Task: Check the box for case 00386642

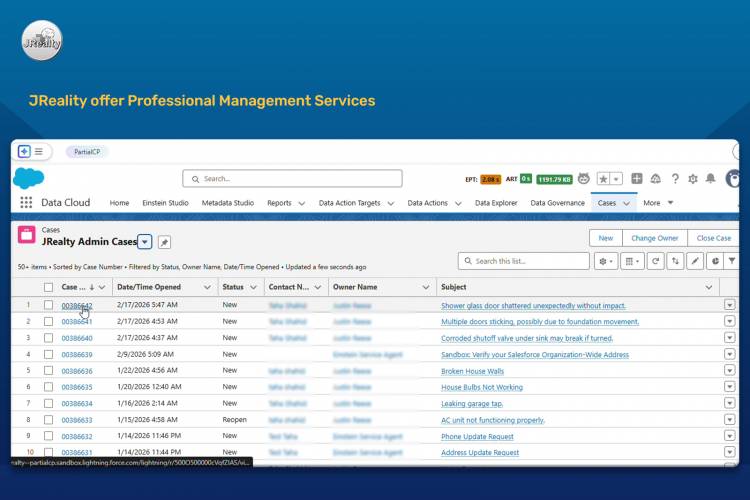Action: [x=48, y=305]
